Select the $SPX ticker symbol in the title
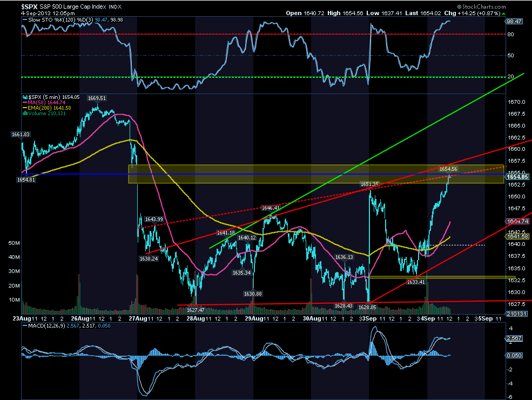 pyautogui.click(x=29, y=7)
